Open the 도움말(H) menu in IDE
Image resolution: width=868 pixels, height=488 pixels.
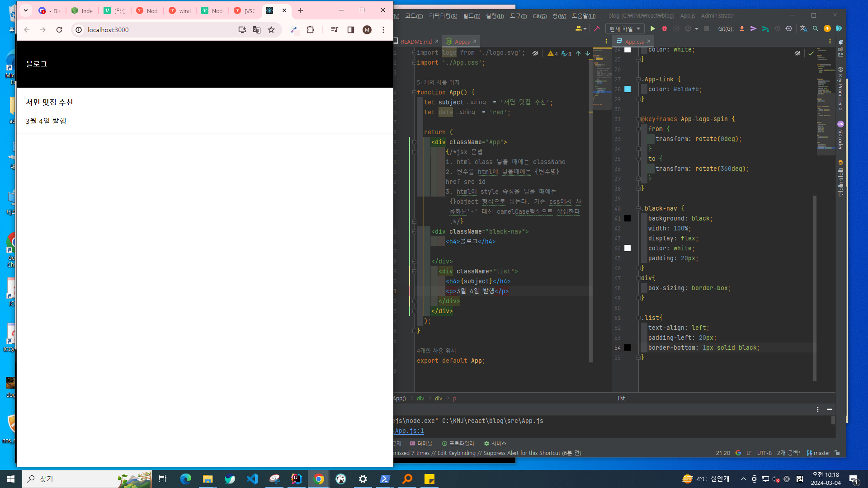584,16
